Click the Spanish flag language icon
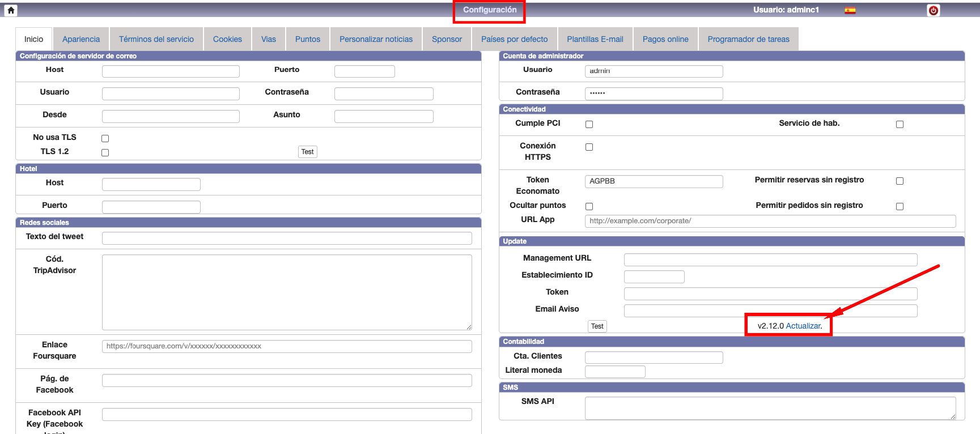The width and height of the screenshot is (980, 434). pyautogui.click(x=850, y=10)
